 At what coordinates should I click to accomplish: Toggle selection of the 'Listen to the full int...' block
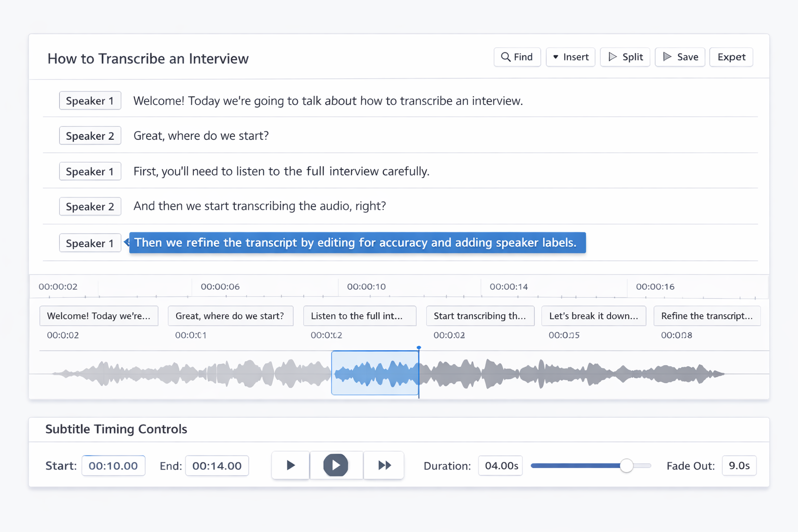tap(360, 316)
